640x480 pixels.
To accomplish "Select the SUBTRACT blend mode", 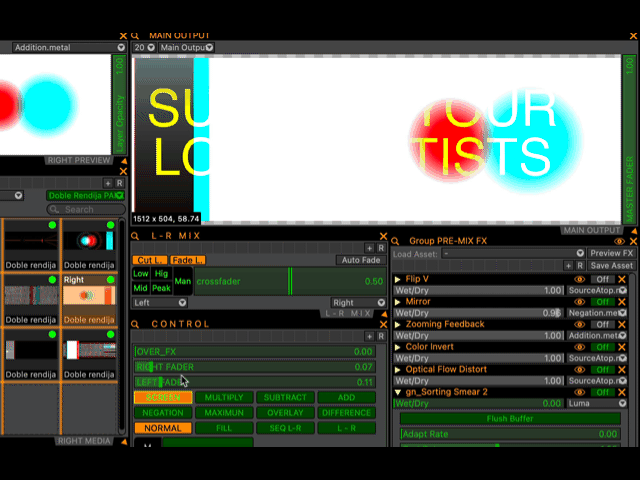I will 285,398.
